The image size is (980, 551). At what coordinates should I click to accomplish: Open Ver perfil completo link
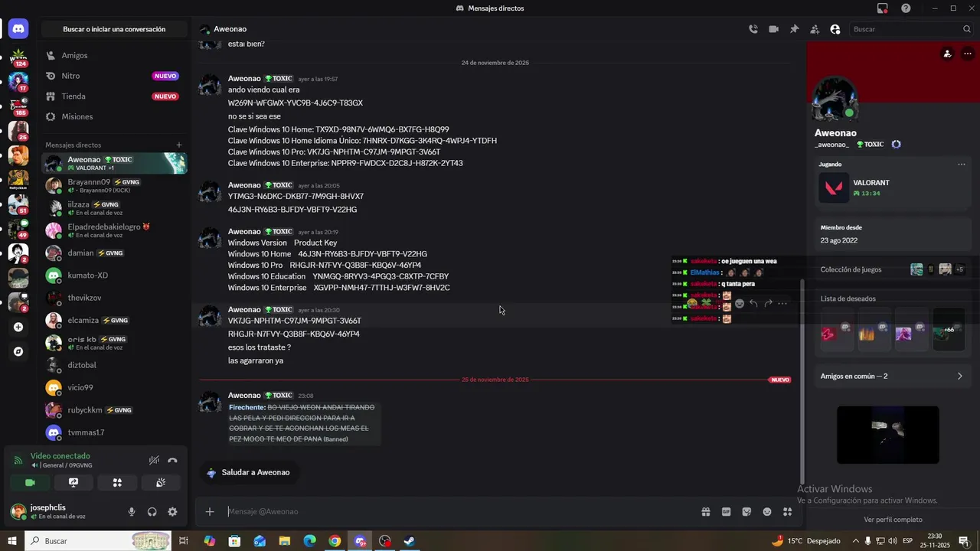(x=893, y=520)
